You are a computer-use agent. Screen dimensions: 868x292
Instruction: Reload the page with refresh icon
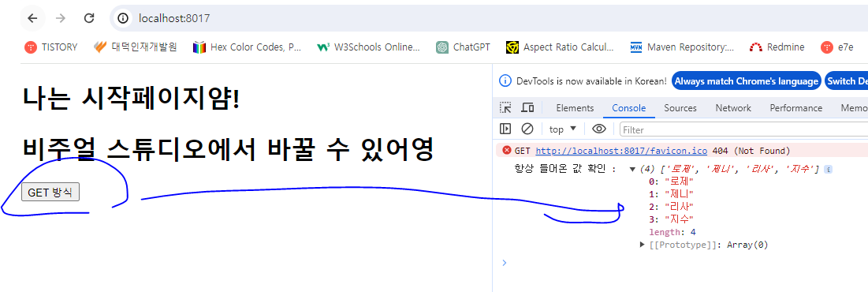click(x=89, y=18)
